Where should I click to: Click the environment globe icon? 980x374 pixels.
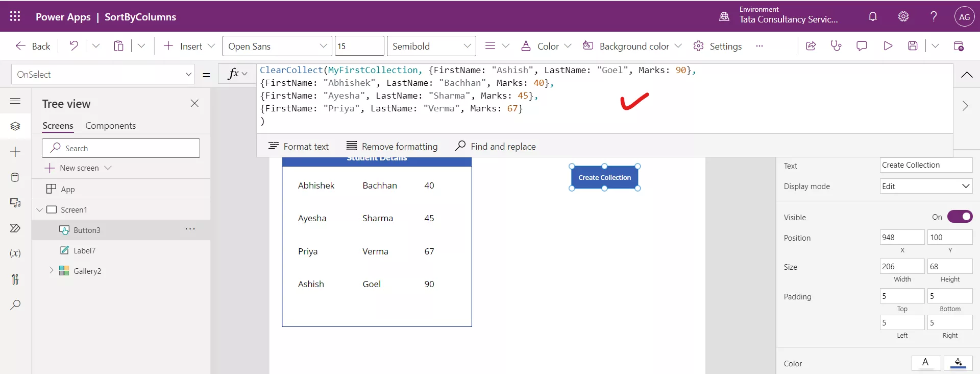[724, 16]
